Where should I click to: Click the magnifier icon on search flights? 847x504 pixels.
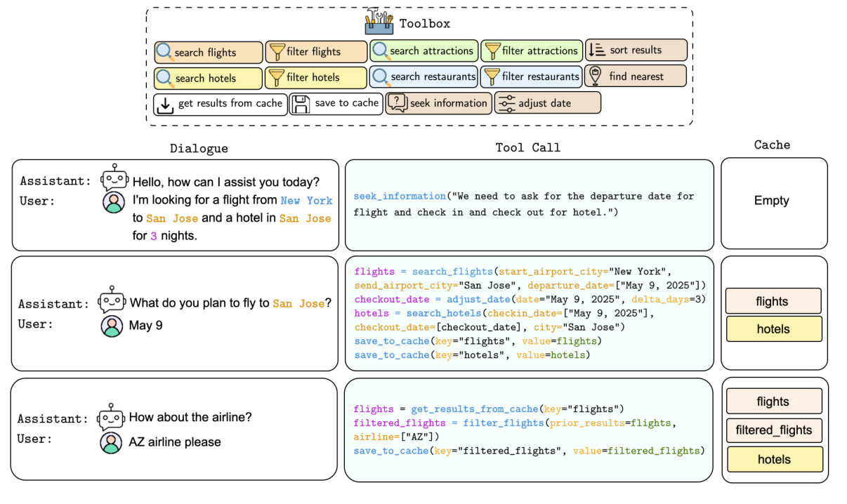tap(164, 52)
